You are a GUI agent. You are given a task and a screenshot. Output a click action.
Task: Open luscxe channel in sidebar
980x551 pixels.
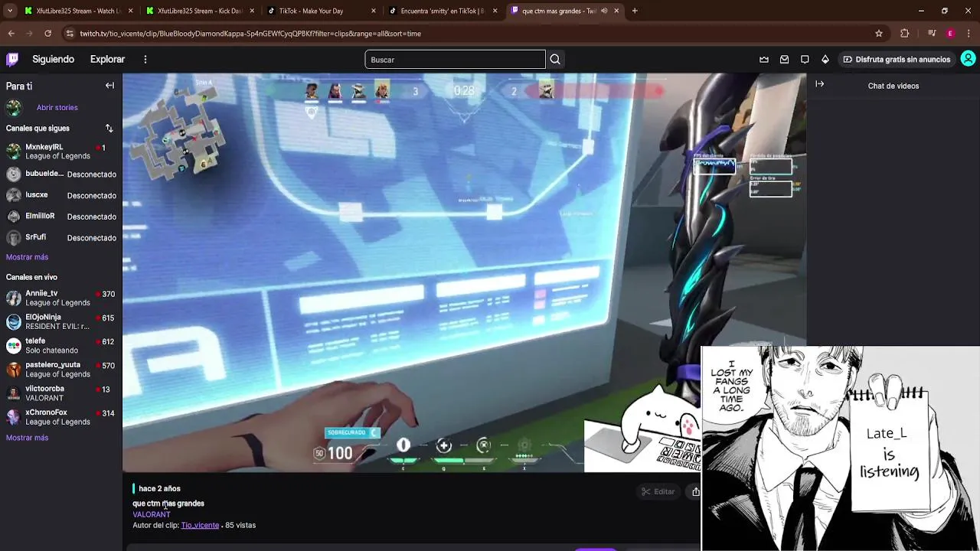pyautogui.click(x=61, y=195)
